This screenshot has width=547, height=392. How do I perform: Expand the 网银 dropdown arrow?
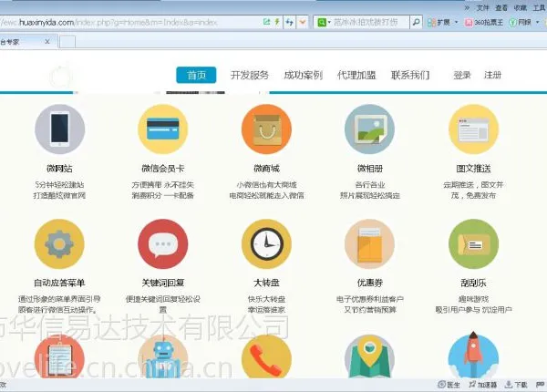(x=537, y=22)
